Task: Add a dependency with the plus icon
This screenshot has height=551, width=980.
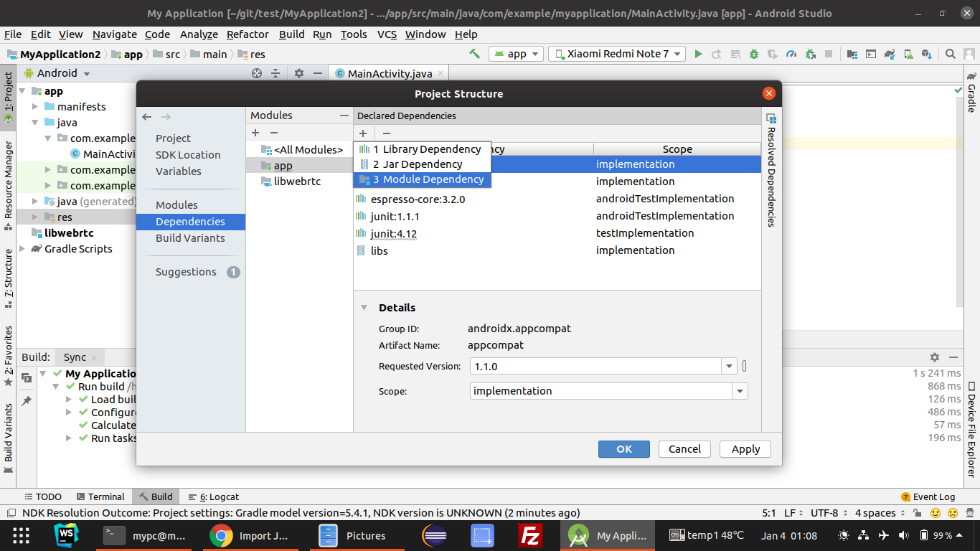Action: coord(363,133)
